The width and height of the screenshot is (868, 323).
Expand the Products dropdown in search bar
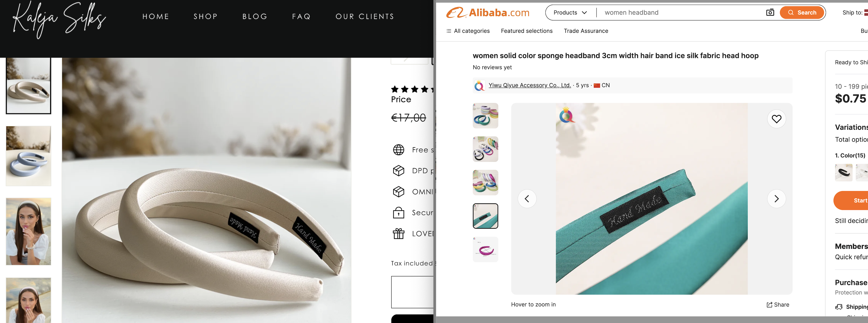point(570,12)
